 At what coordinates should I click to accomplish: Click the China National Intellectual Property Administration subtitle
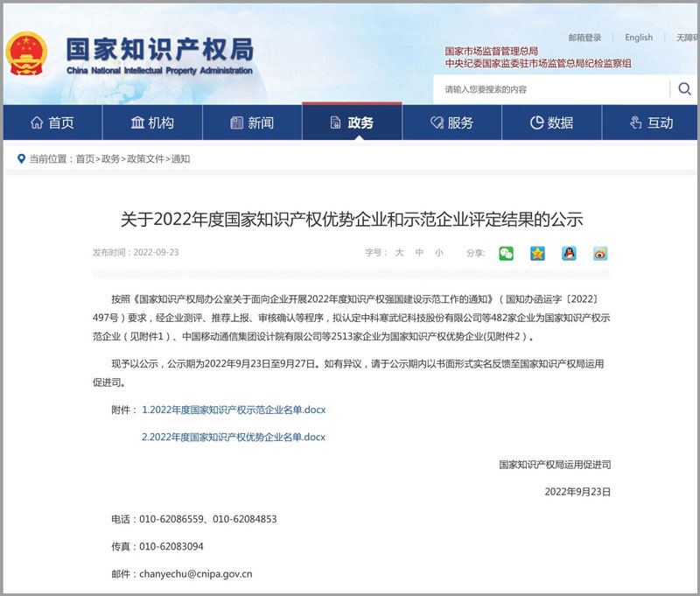tap(159, 71)
